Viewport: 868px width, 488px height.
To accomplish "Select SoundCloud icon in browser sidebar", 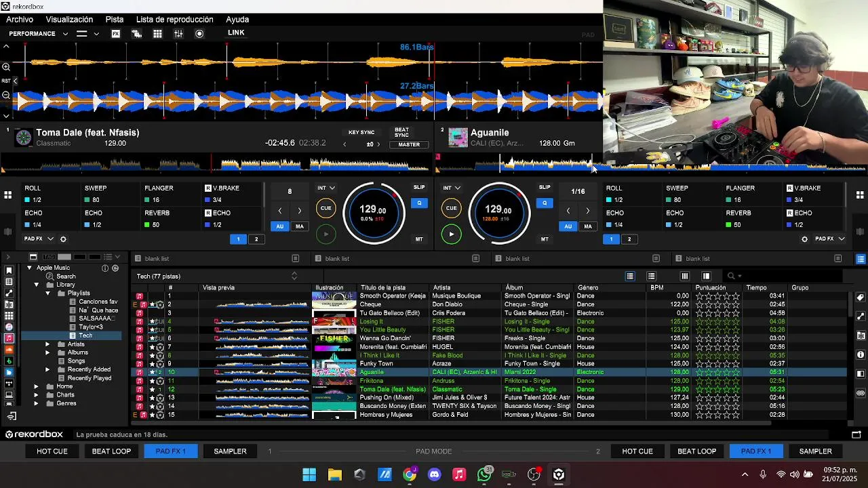I will click(x=9, y=350).
